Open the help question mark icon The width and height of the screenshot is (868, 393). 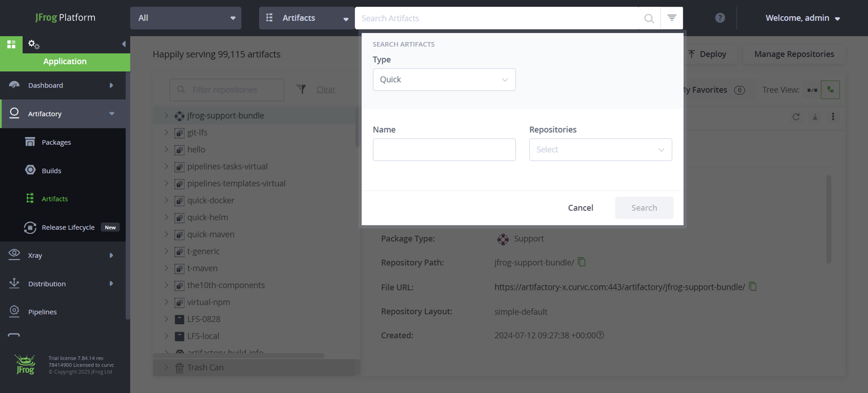[720, 18]
